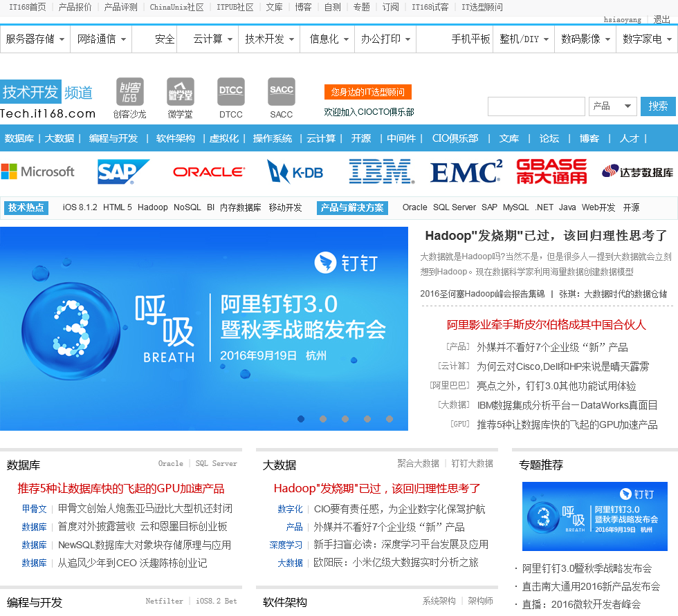Screen dimensions: 678x616
Task: Open 欢迎加入CIOCTO俱乐部 link
Action: tap(369, 112)
